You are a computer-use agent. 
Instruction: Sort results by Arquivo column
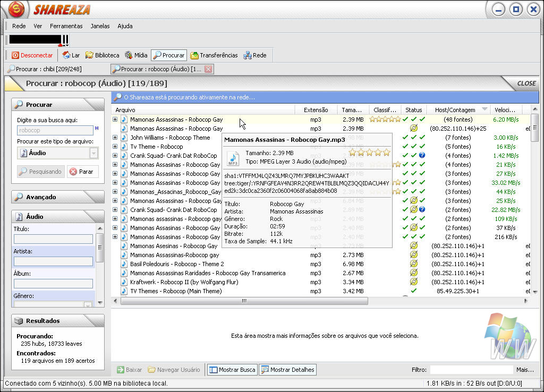click(x=203, y=110)
